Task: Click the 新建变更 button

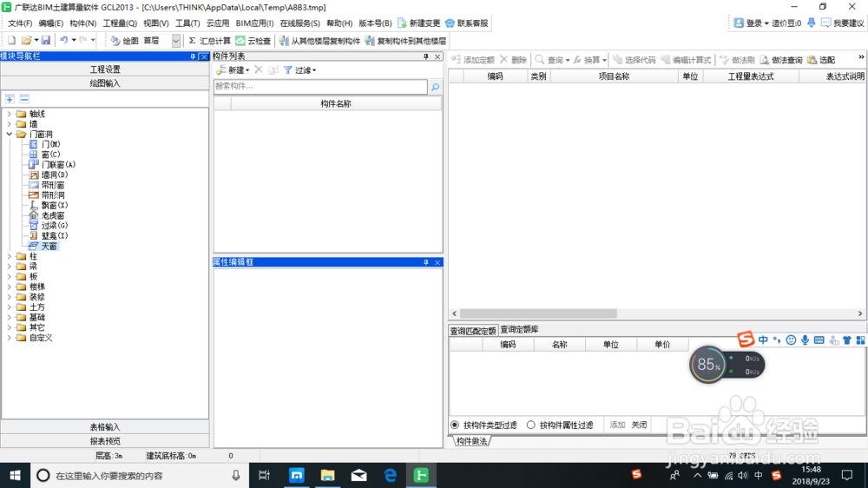Action: point(419,23)
